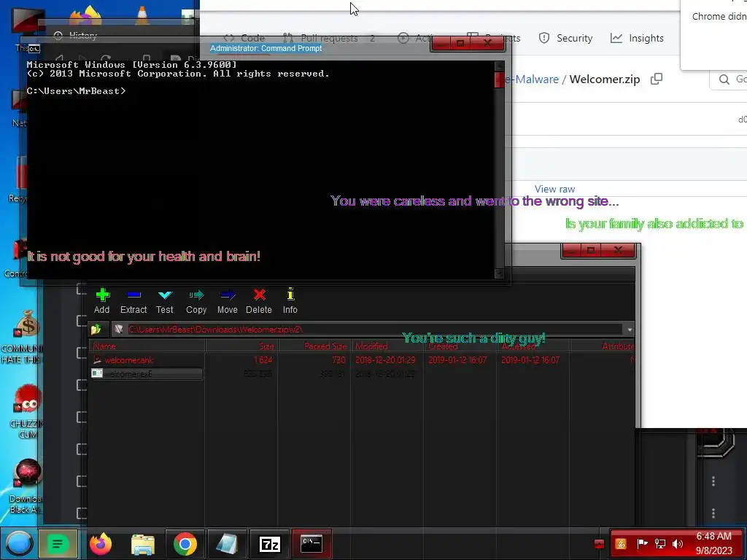Click the network icon in system tray
The height and width of the screenshot is (560, 747).
click(660, 544)
